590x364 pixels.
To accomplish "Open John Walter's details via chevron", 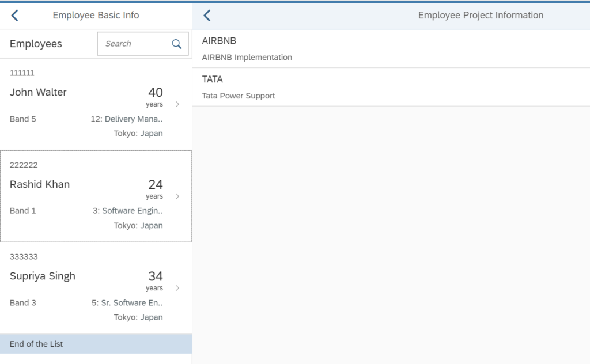I will pos(177,104).
